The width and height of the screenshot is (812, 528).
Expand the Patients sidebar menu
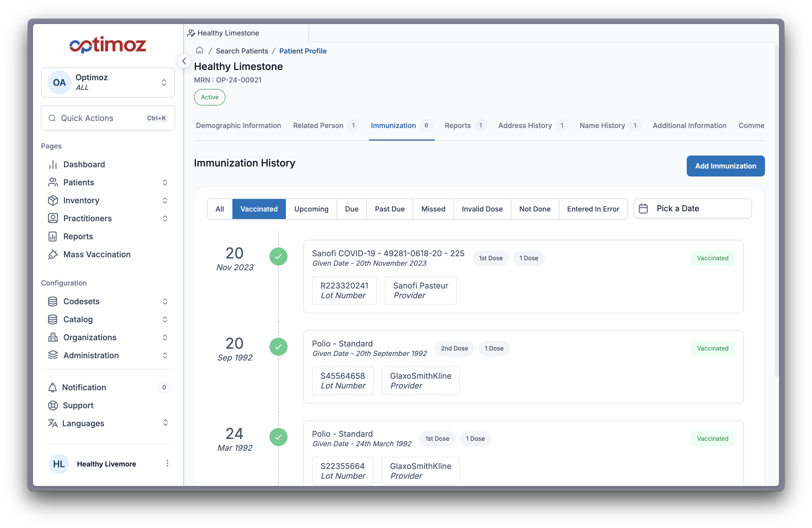click(165, 182)
